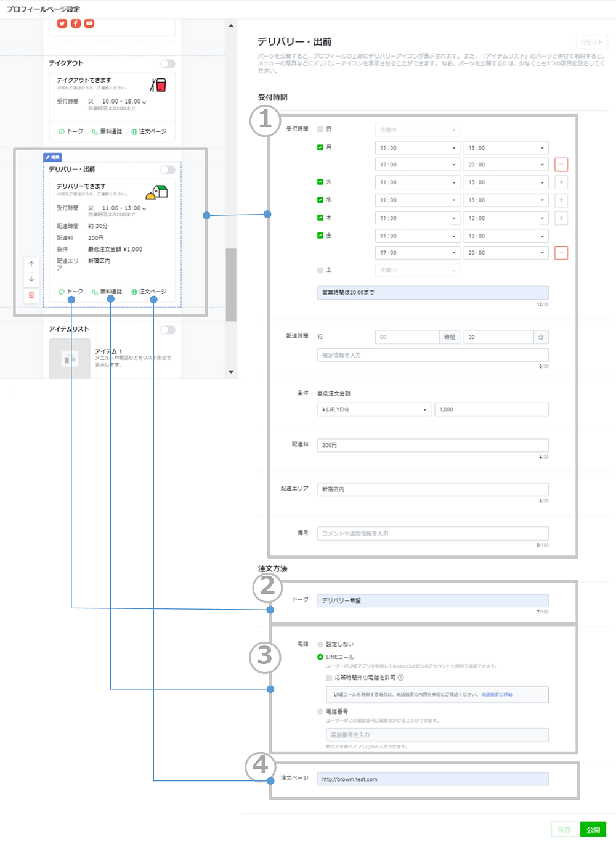Image resolution: width=616 pixels, height=852 pixels.
Task: Click the リセット reset button
Action: (591, 43)
